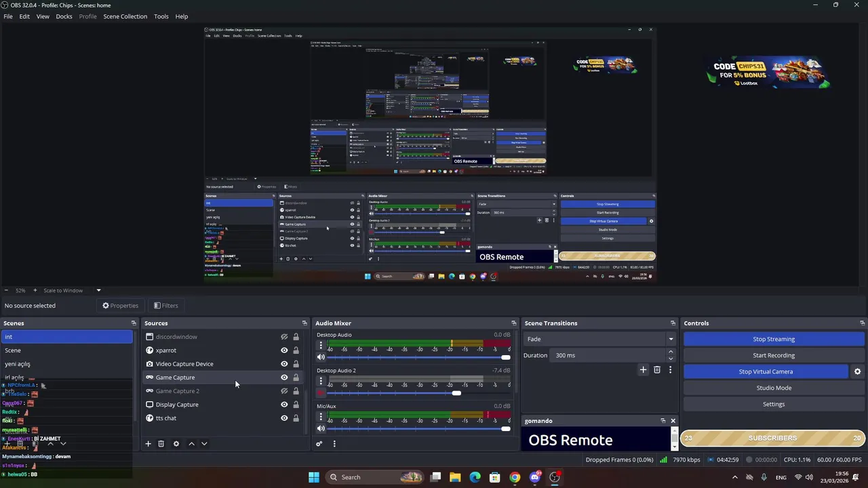
Task: Unmute Desktop Audio 2 speaker icon
Action: click(x=321, y=393)
